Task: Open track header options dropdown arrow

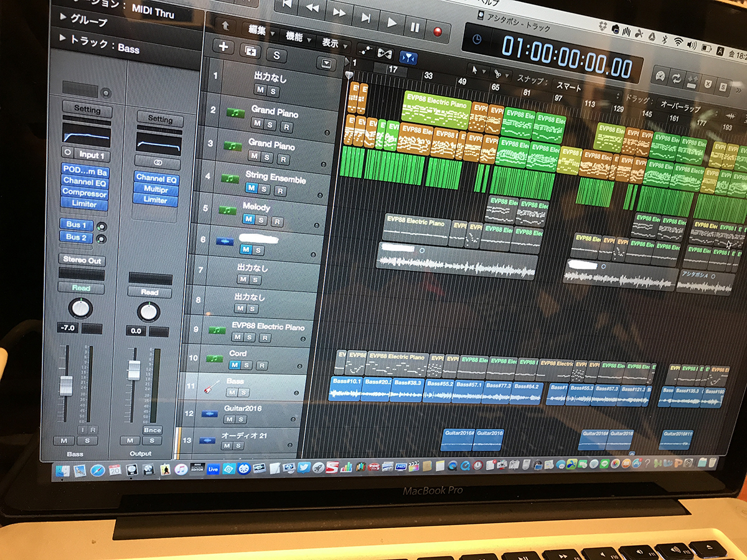Action: (326, 63)
